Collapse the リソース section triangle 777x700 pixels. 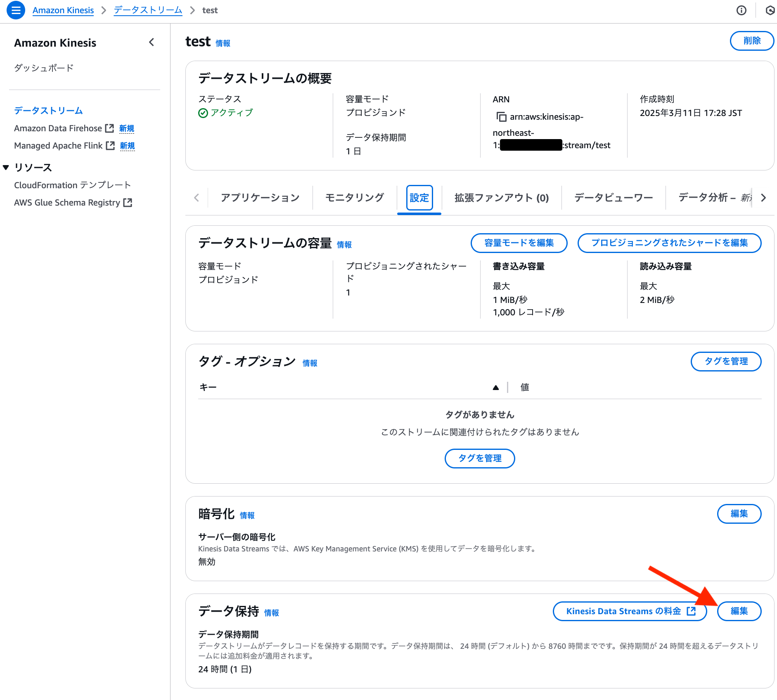6,167
